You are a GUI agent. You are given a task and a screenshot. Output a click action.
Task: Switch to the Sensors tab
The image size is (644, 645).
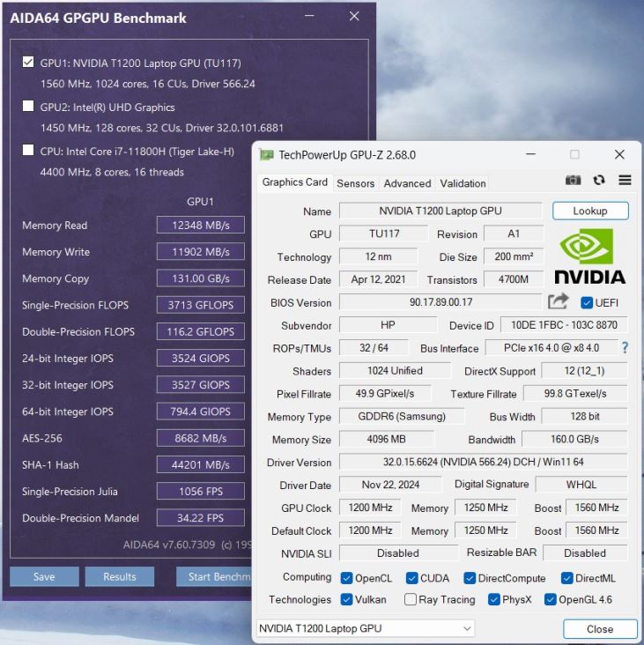tap(356, 183)
